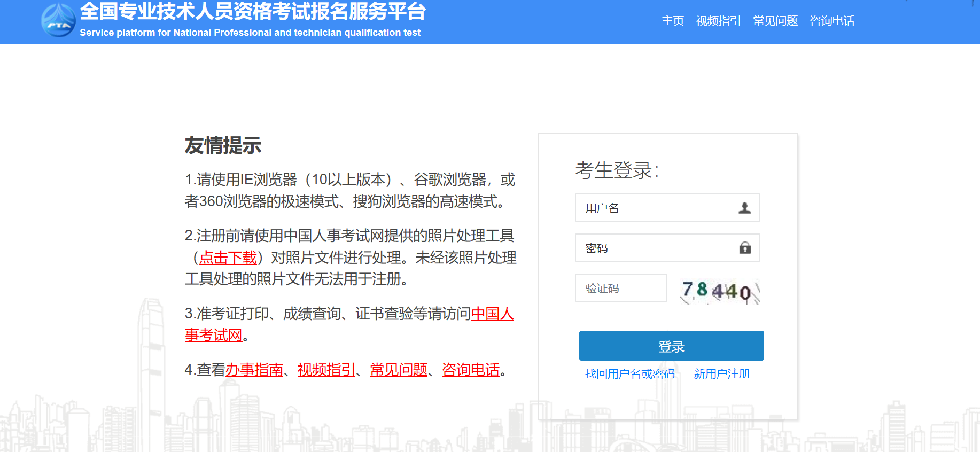Click the 点击下载 photo tool link
Image resolution: width=980 pixels, height=452 pixels.
click(228, 258)
